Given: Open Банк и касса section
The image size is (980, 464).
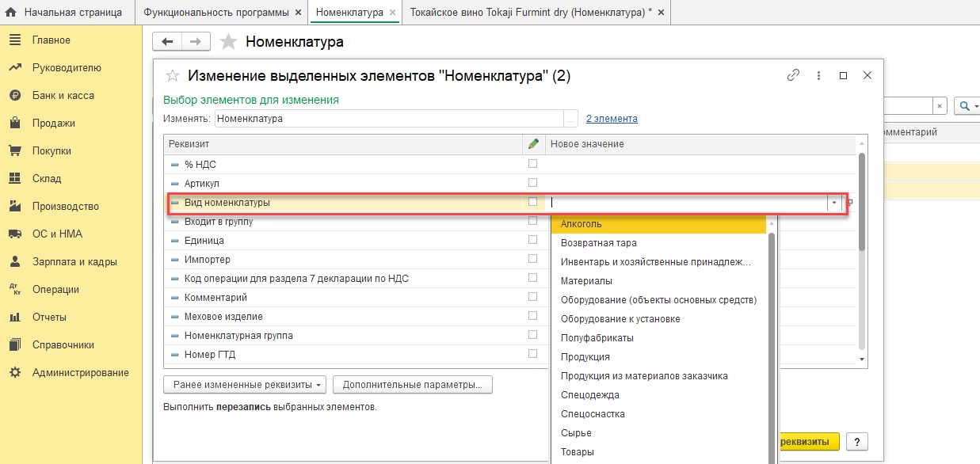Looking at the screenshot, I should click(x=63, y=96).
